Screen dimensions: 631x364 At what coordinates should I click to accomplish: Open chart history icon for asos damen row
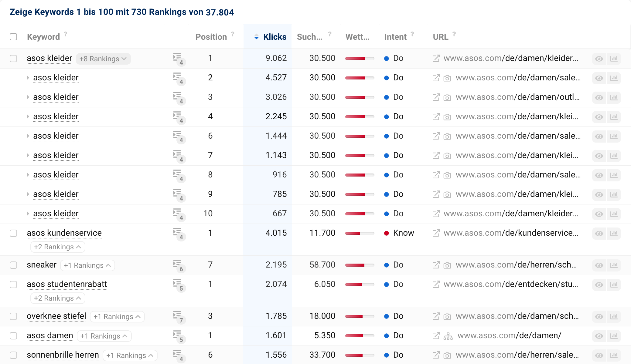point(614,336)
